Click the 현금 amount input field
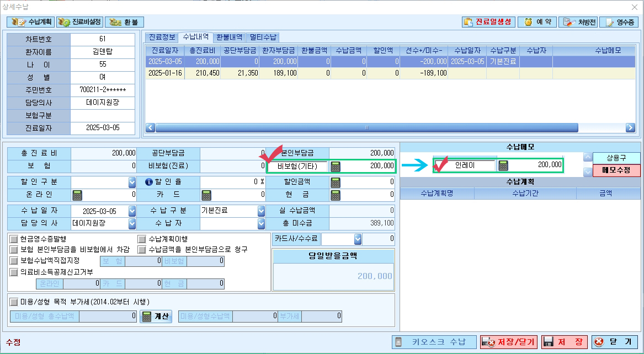This screenshot has height=354, width=644. (x=368, y=195)
